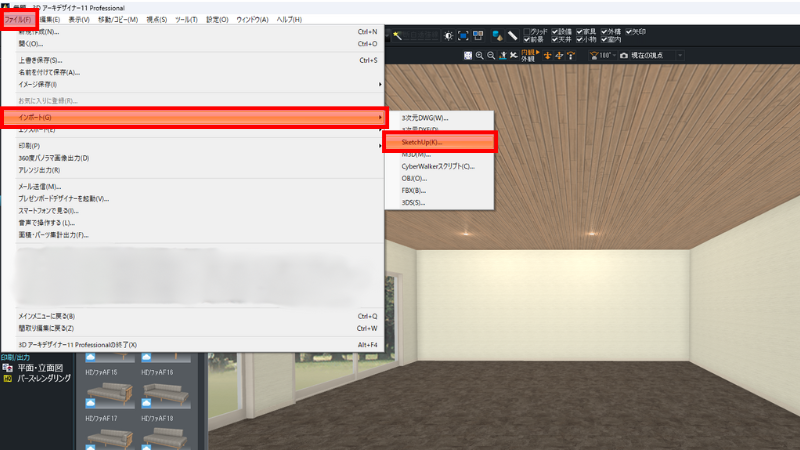This screenshot has width=800, height=450.
Task: Expand the インポート submenu arrow
Action: click(380, 117)
